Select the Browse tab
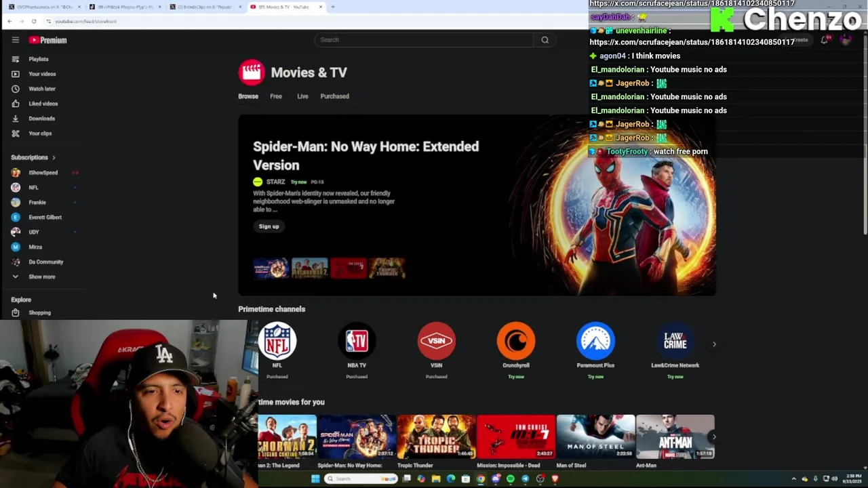This screenshot has height=488, width=868. 248,96
